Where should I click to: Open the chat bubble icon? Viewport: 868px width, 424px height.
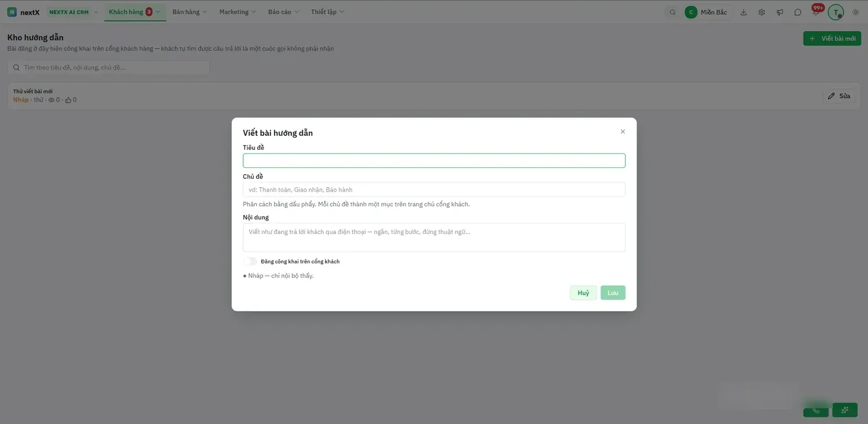tap(797, 12)
